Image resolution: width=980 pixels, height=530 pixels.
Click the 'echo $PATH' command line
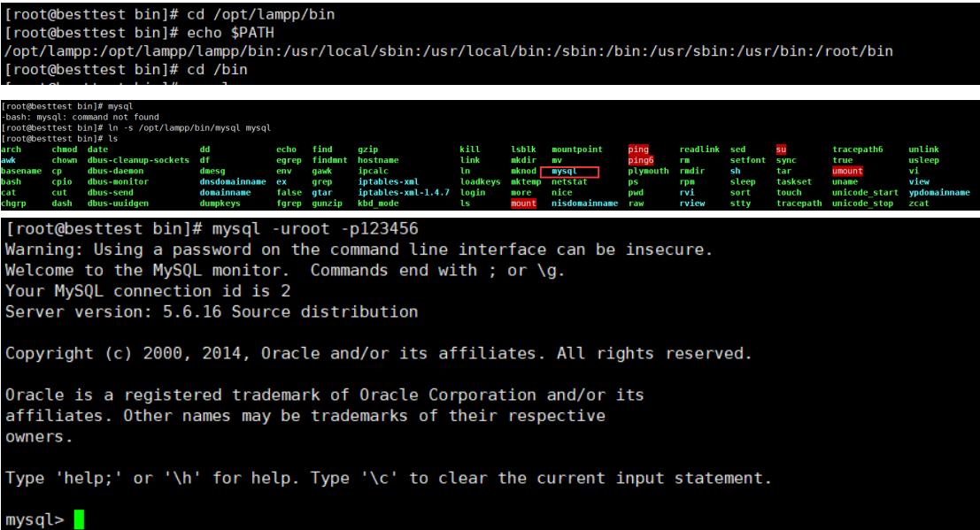(139, 33)
